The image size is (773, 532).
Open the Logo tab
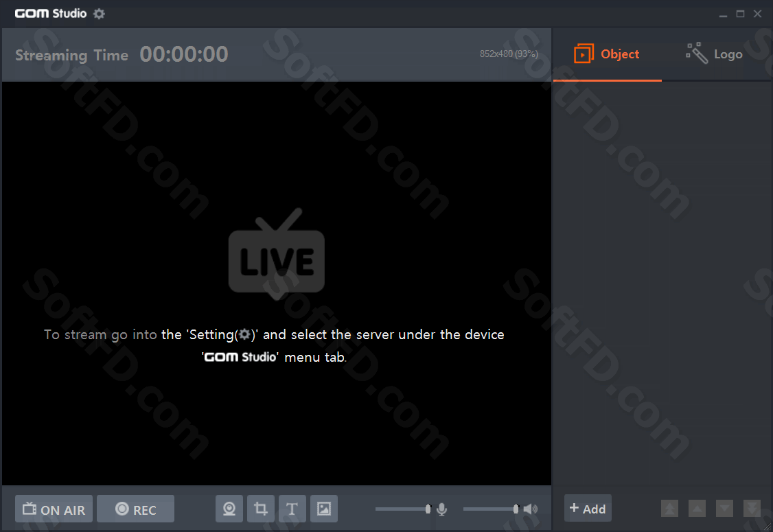click(715, 54)
